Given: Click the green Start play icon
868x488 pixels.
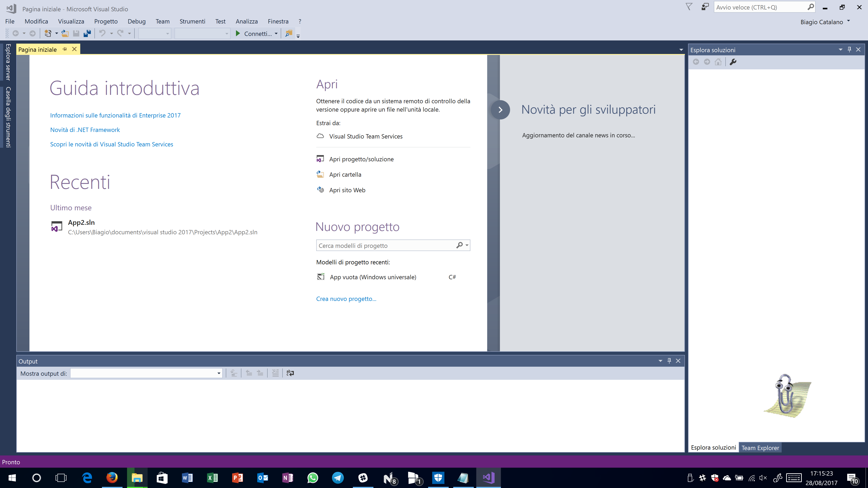Looking at the screenshot, I should pyautogui.click(x=238, y=33).
